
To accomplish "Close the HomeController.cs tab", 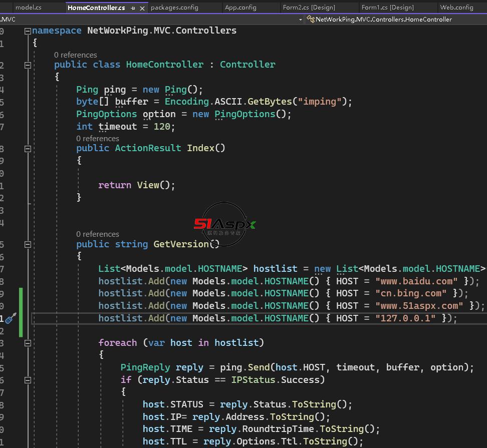I will pyautogui.click(x=142, y=9).
